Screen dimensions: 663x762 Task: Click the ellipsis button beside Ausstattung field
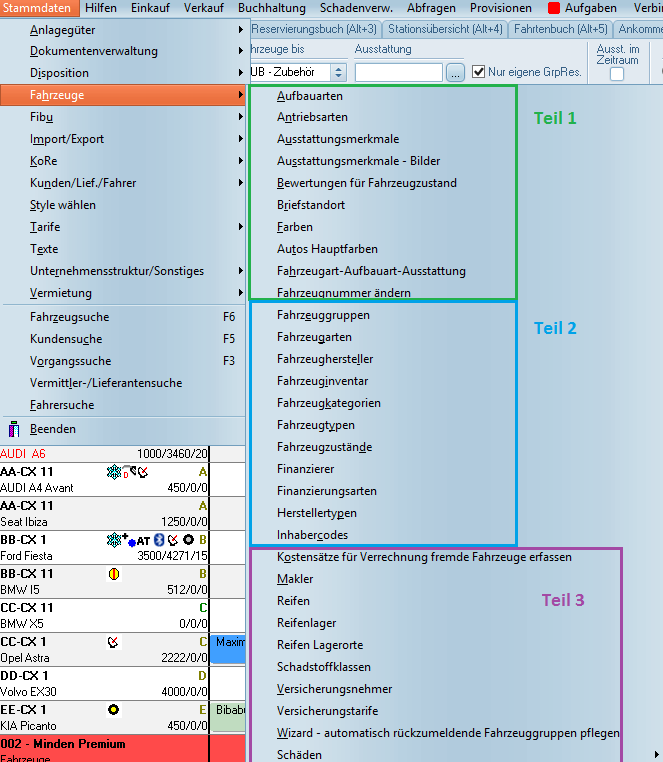(x=455, y=72)
